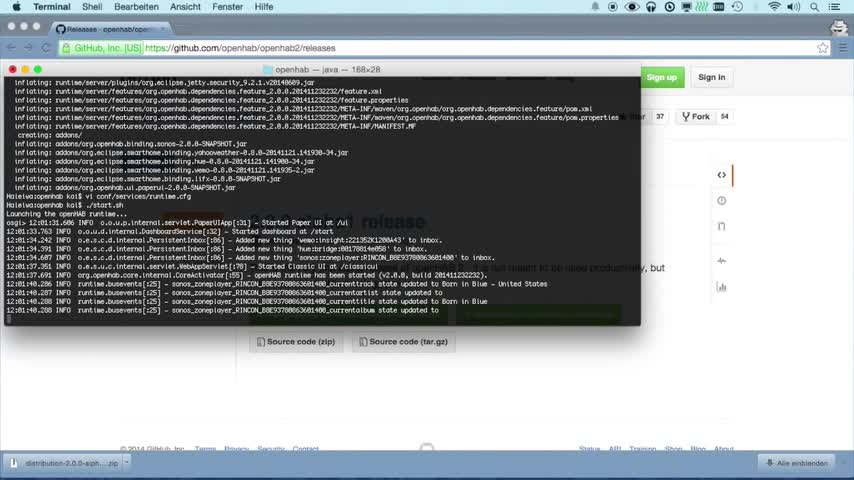Open the Ansicht menu

tap(185, 7)
